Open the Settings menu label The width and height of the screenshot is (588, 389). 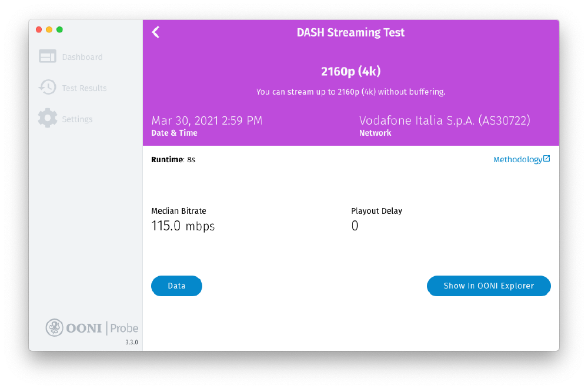pos(77,119)
